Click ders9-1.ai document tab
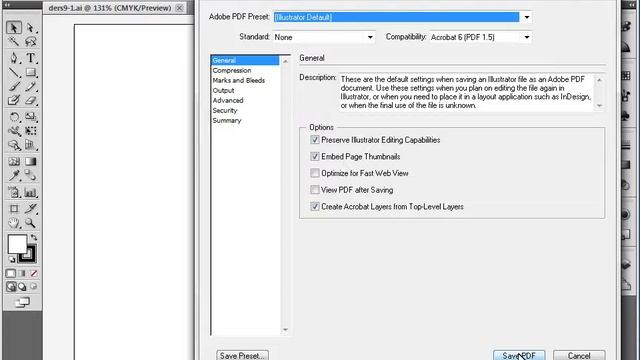 click(109, 8)
